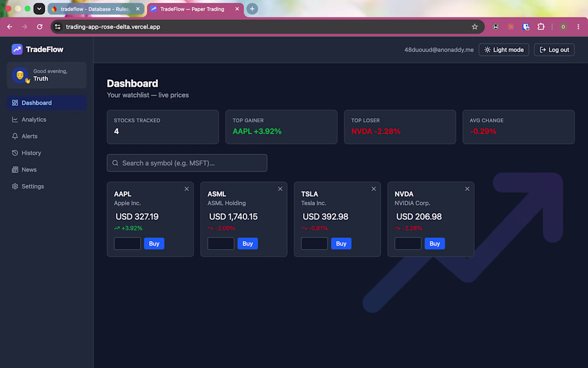The image size is (588, 368).
Task: Open the browser profile avatar
Action: (563, 27)
